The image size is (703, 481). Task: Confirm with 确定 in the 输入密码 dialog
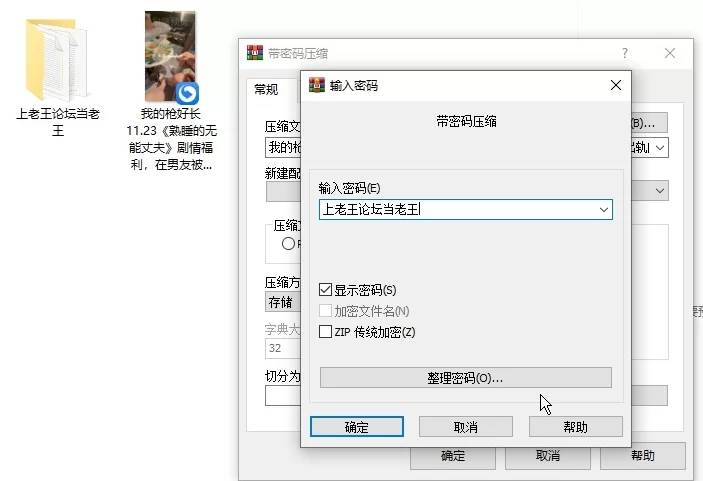tap(357, 427)
